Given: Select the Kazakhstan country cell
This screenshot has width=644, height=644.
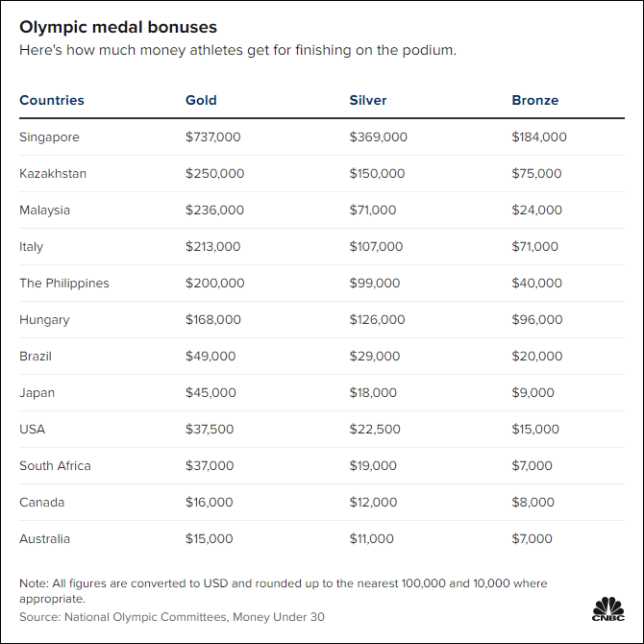Looking at the screenshot, I should [53, 174].
